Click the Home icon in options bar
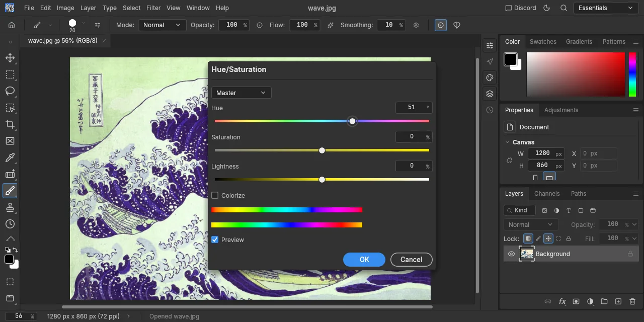 pos(12,25)
